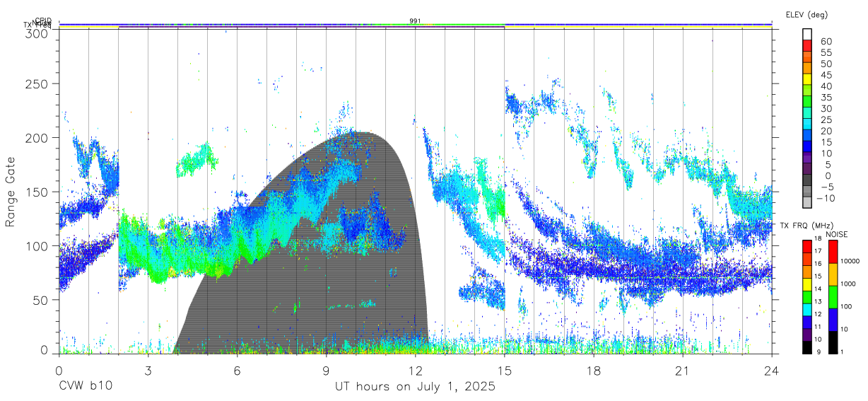Click the elevation scale label 60

tap(826, 42)
